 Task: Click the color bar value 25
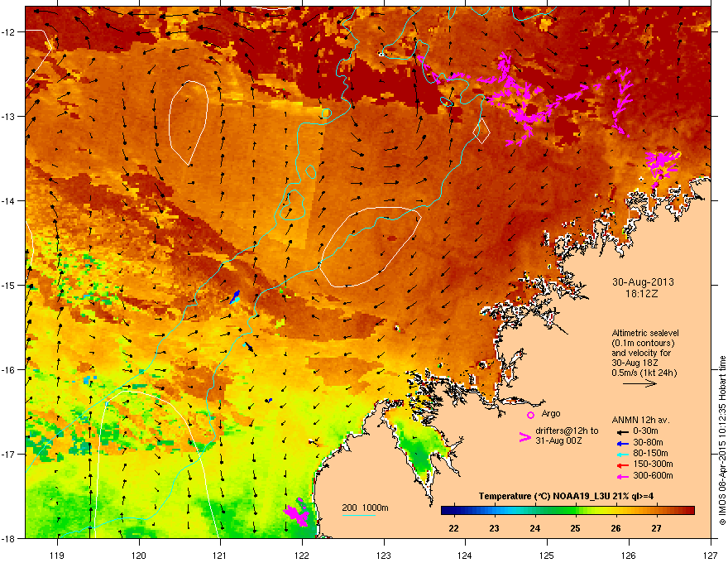click(x=575, y=528)
